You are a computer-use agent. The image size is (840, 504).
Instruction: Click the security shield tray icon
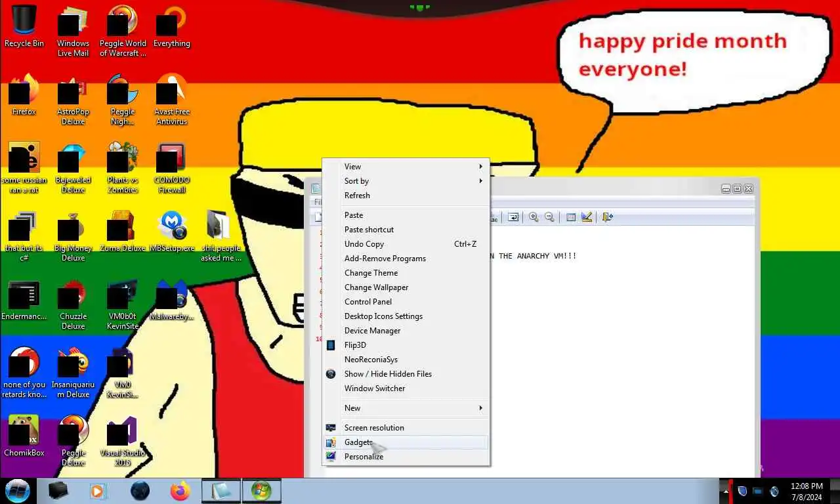coord(743,492)
